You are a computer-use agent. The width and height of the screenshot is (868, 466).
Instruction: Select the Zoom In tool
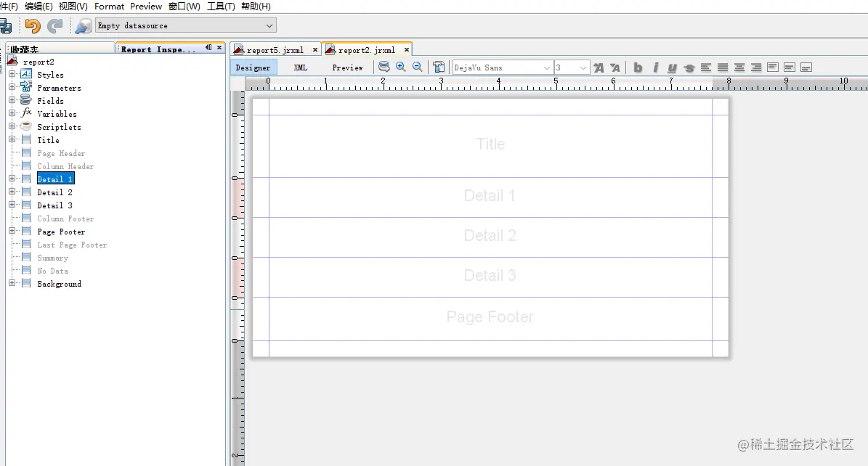tap(401, 66)
